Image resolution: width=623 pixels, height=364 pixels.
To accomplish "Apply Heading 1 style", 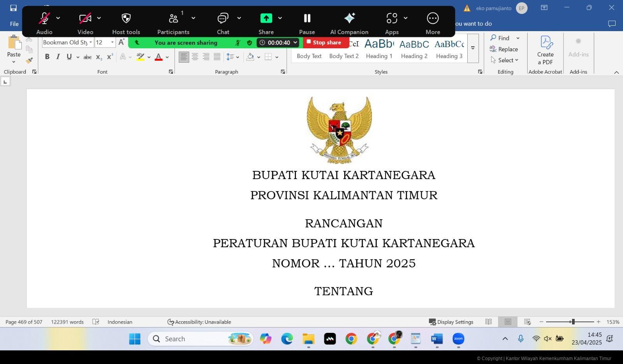I will point(379,48).
